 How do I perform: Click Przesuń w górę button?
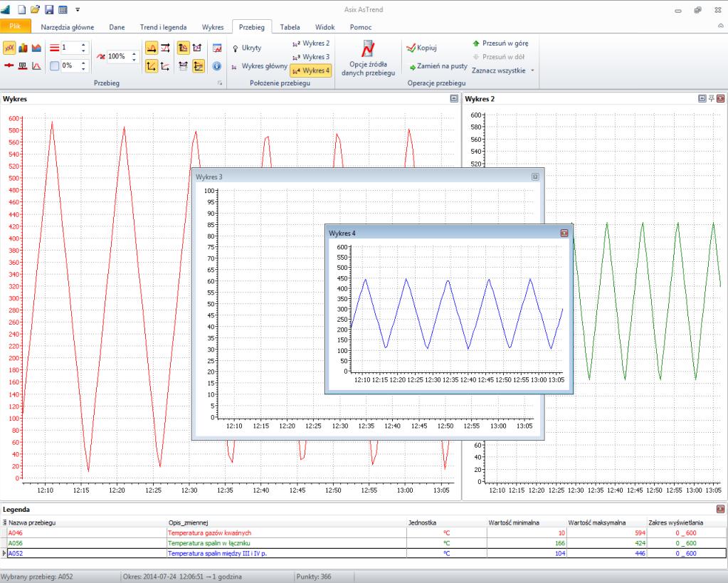tap(500, 43)
